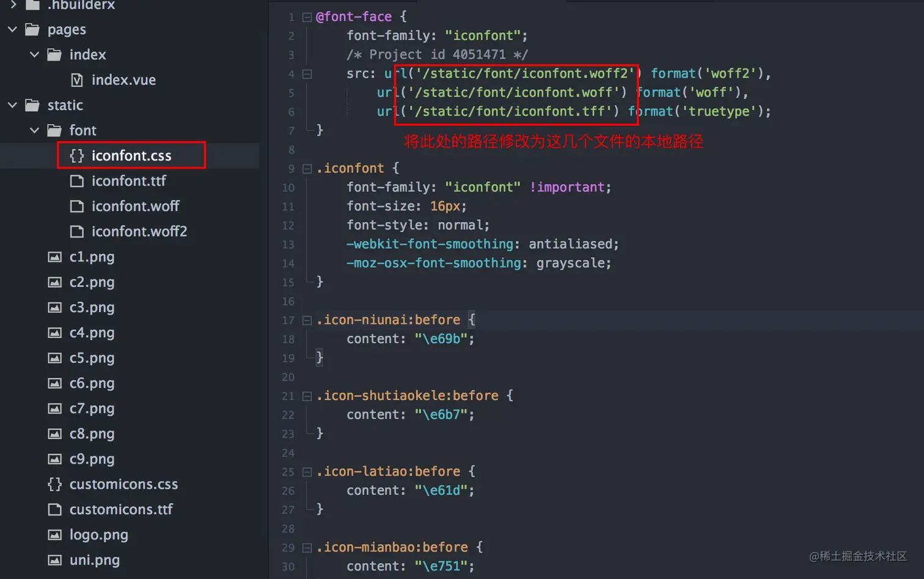The image size is (924, 579).
Task: Open customicons.css file
Action: [123, 484]
